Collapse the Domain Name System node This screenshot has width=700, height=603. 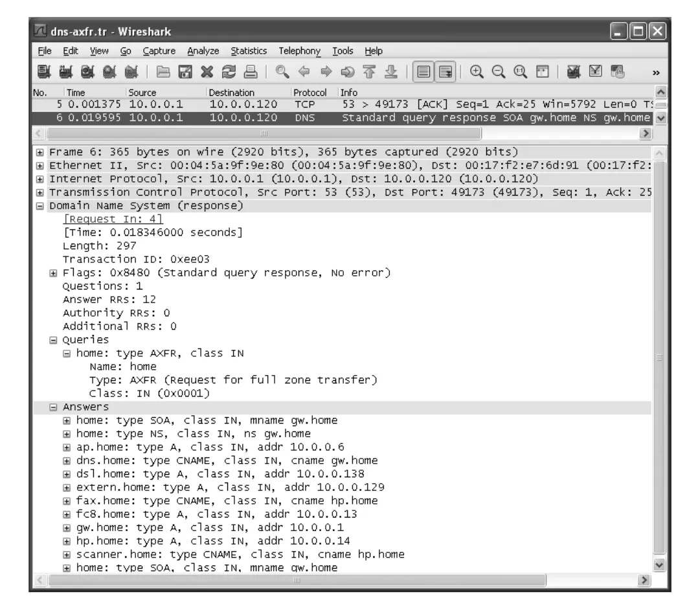pyautogui.click(x=40, y=206)
